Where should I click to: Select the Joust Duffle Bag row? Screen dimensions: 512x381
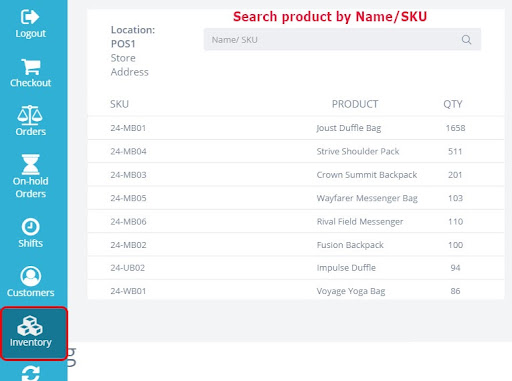click(296, 128)
